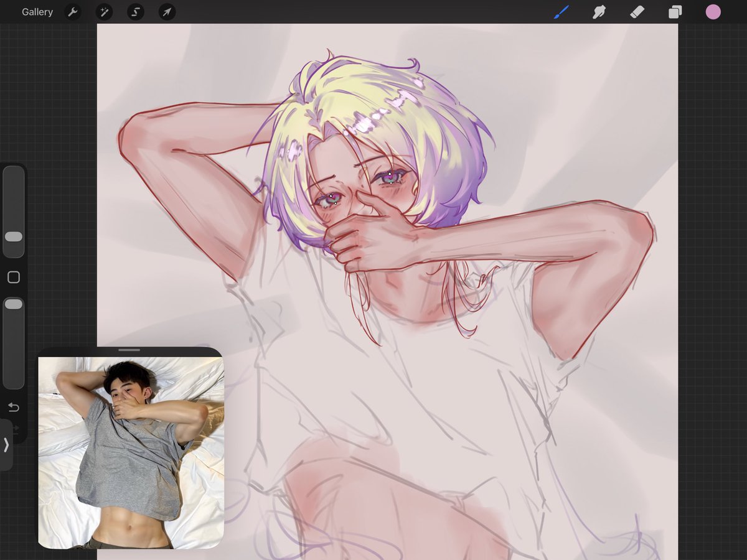Expand the side panel chevron tab
Screen dimensions: 747x560
(x=6, y=445)
